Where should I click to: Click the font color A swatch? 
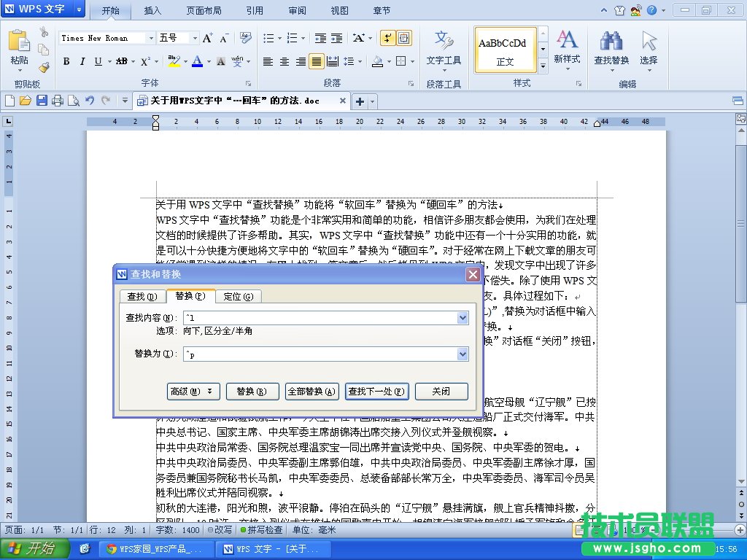coord(197,62)
